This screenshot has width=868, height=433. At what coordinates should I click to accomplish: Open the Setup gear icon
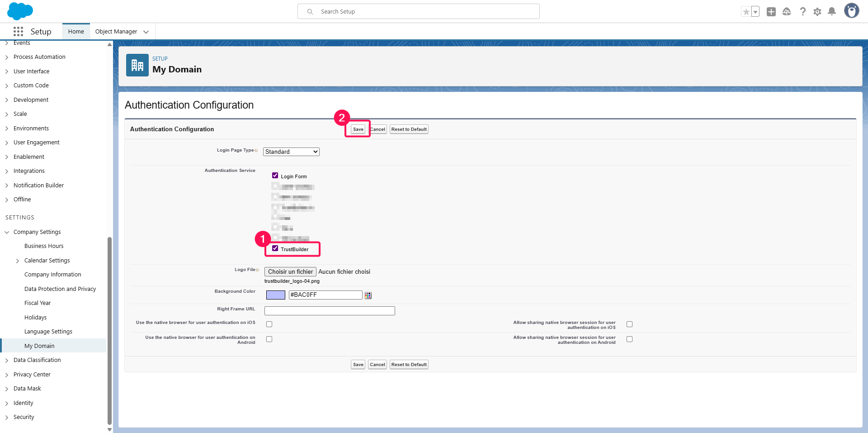click(817, 12)
